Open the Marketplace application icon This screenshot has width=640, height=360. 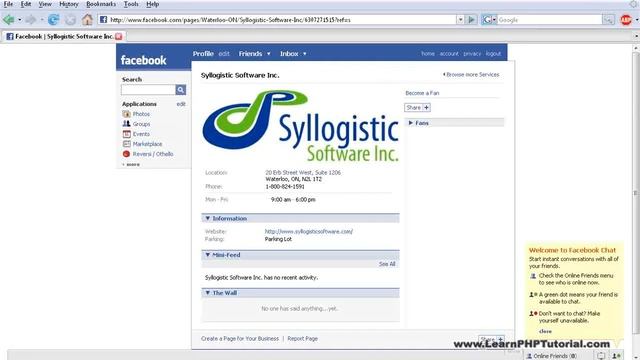click(127, 144)
